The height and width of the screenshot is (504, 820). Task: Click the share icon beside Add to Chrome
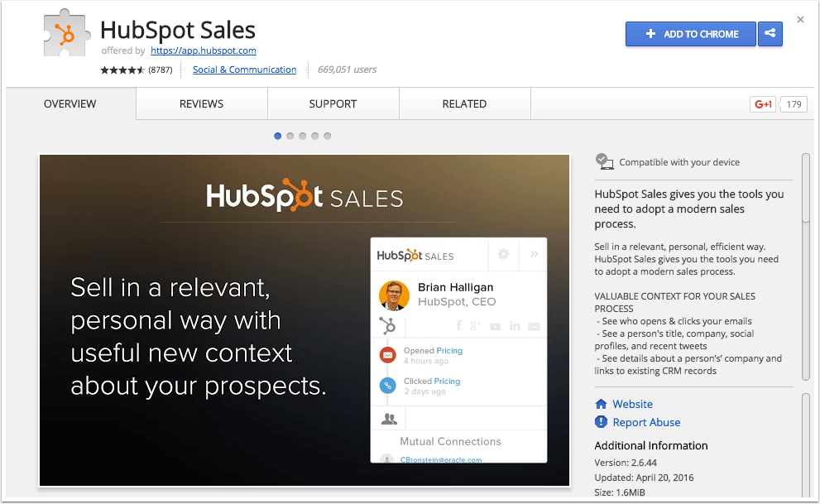click(770, 34)
